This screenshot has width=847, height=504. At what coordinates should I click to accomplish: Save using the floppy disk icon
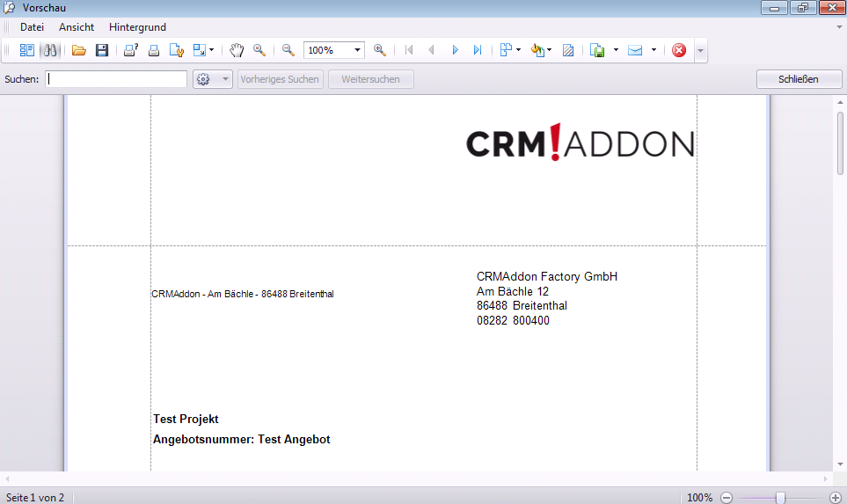pos(101,50)
